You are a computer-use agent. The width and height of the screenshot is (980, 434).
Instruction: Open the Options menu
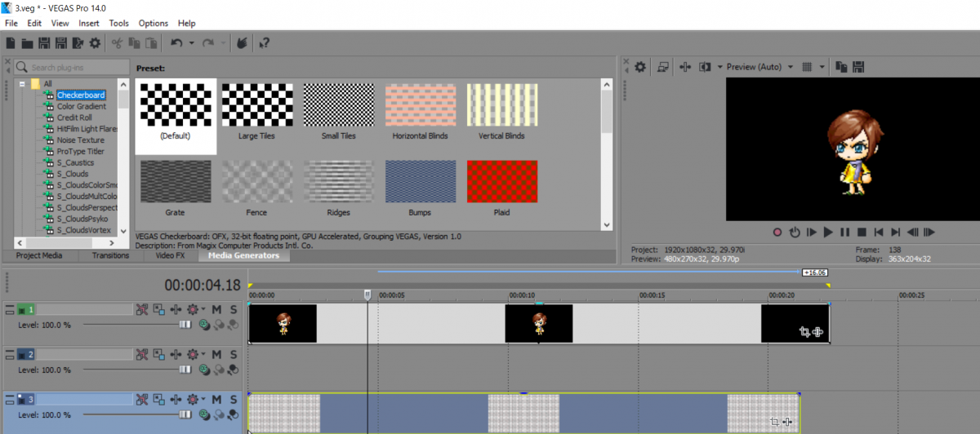click(153, 23)
